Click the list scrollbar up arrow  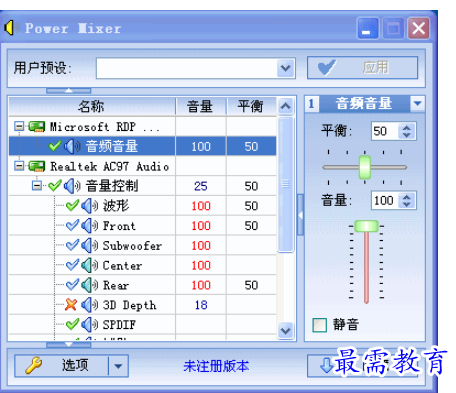click(x=286, y=106)
